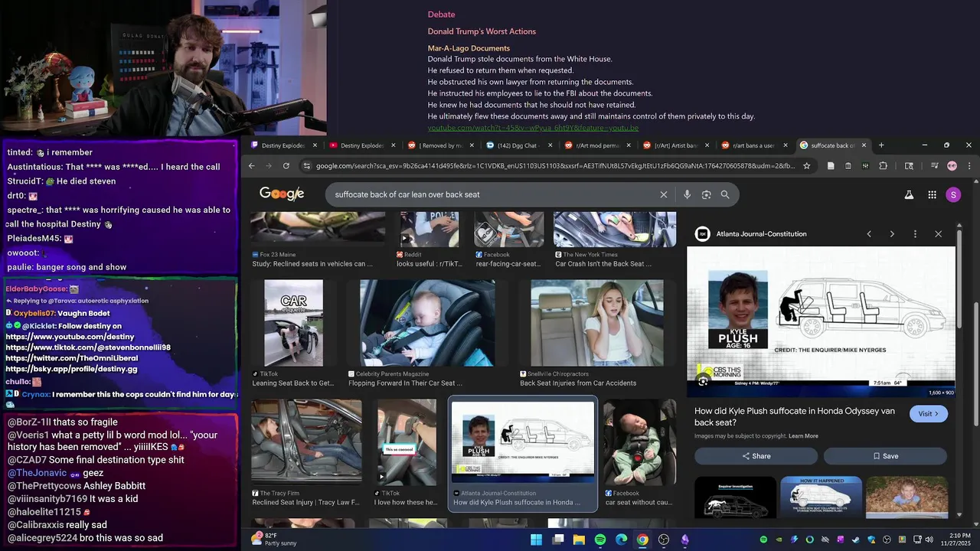This screenshot has height=551, width=980.
Task: Click Atlanta Journal-Constitution source name in panel
Action: 761,234
